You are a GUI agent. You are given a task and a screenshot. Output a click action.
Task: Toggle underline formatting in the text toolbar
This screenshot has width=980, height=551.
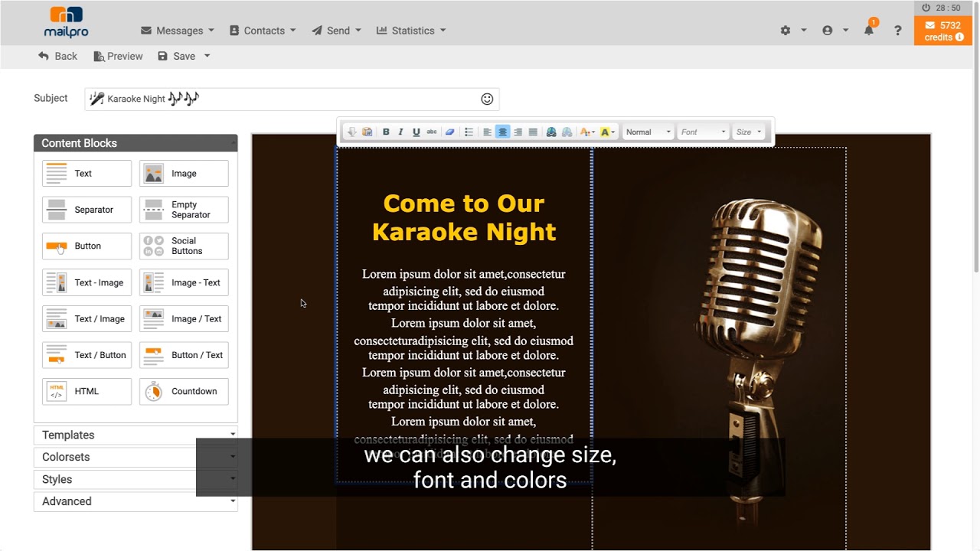coord(416,132)
